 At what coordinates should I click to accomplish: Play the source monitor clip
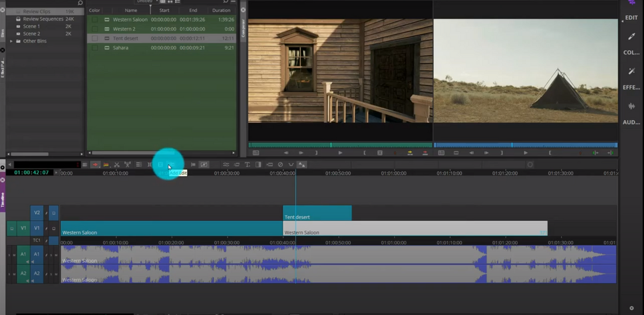coord(340,153)
